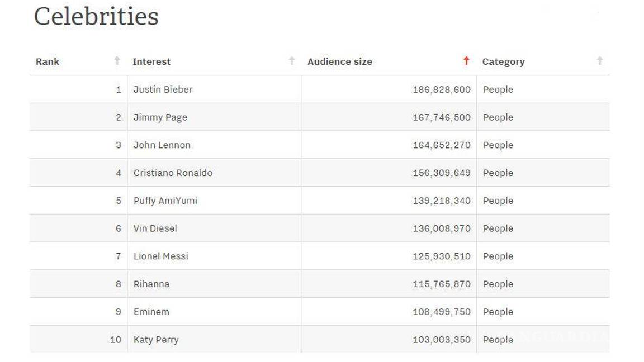Click on John Lennon entry

(x=162, y=145)
